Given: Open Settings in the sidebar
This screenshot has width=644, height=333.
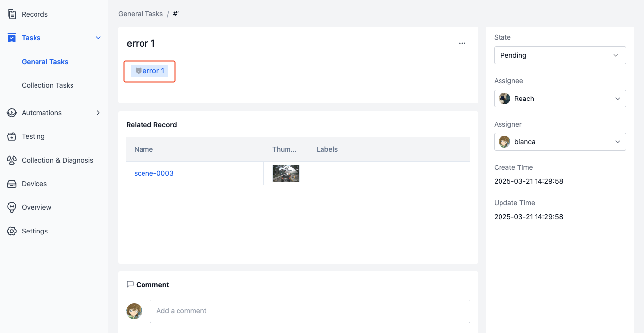Looking at the screenshot, I should (x=35, y=231).
